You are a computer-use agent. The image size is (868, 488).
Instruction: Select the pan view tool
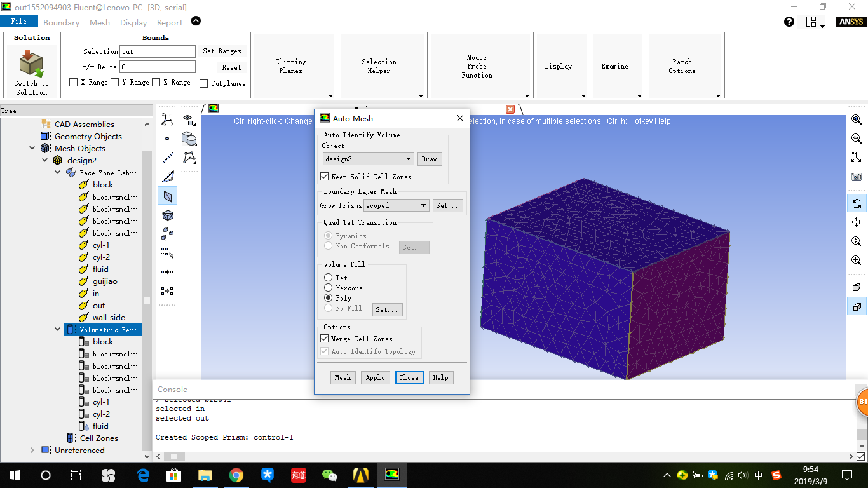tap(857, 221)
